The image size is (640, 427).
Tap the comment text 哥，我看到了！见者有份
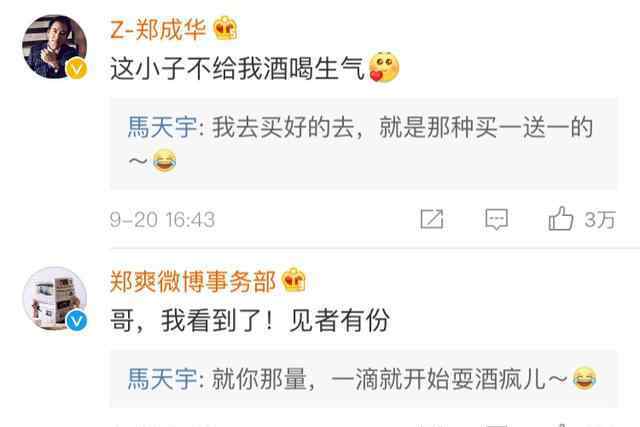click(x=250, y=320)
